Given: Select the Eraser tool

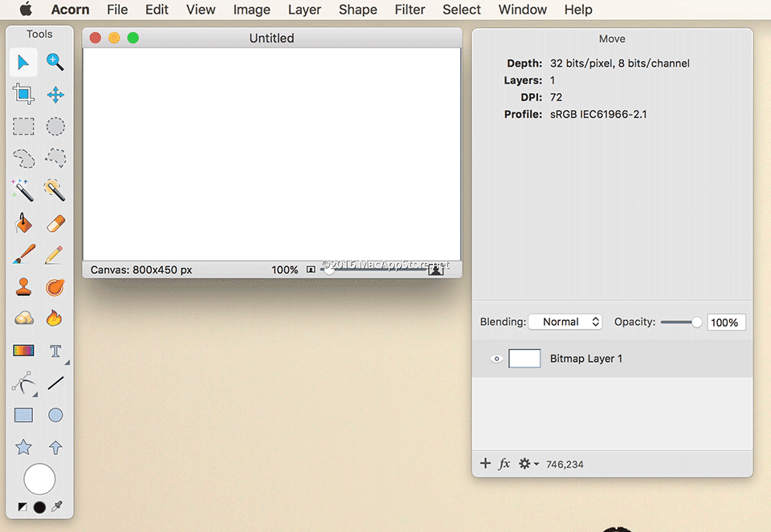Looking at the screenshot, I should (x=55, y=222).
